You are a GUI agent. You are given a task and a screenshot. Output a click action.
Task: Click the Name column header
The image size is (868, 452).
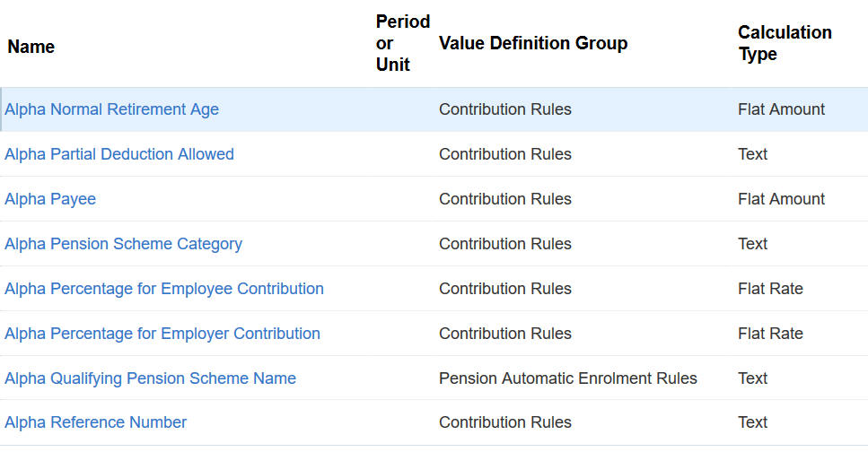pos(31,47)
